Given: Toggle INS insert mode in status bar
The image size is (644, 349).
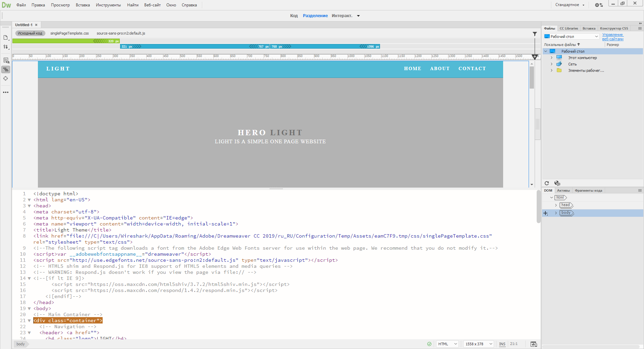Looking at the screenshot, I should click(502, 344).
